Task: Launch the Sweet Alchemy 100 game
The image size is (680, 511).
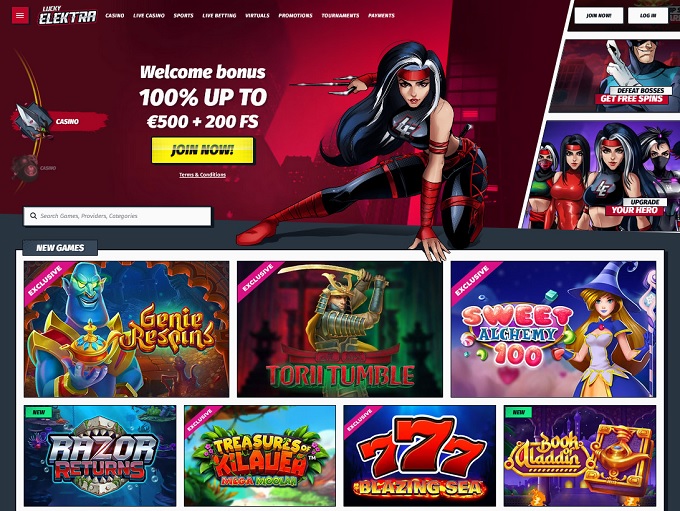Action: pyautogui.click(x=553, y=329)
